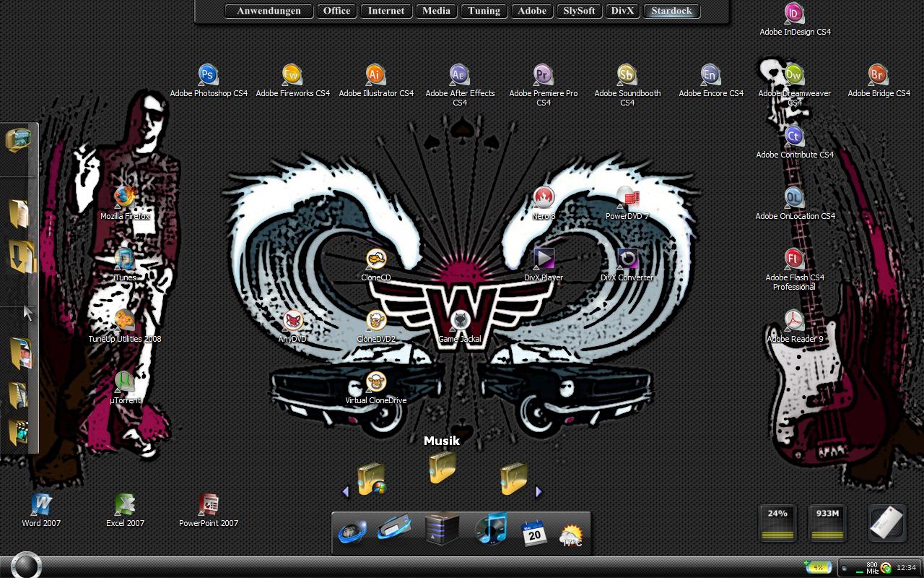Click the memory meter showing 933M
The width and height of the screenshot is (924, 578).
827,523
